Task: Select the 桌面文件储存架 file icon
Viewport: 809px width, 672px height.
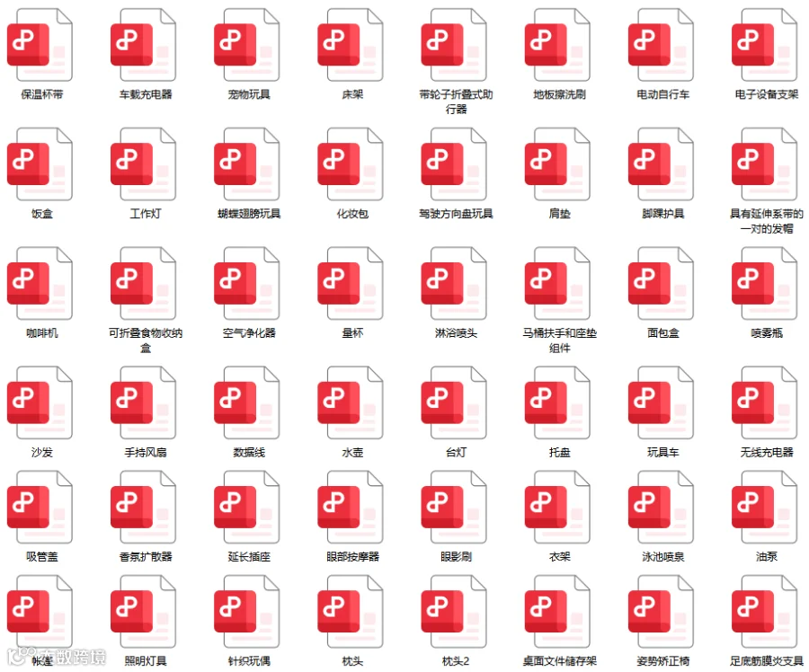Action: (x=557, y=612)
